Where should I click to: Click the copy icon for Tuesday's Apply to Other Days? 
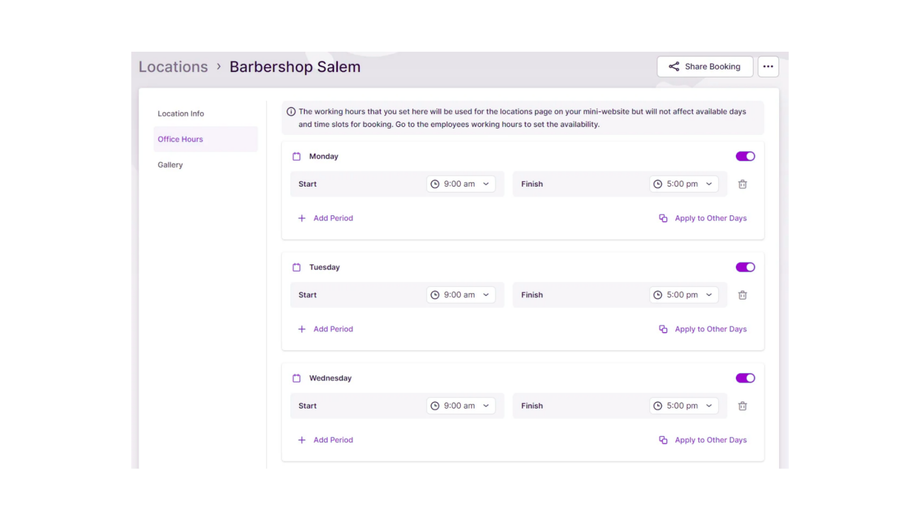(x=663, y=329)
